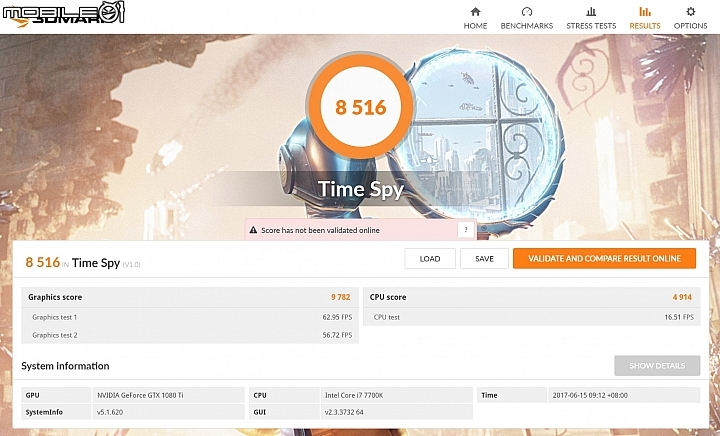Click the orange 8 516 score in the results header
The height and width of the screenshot is (436, 720).
[43, 263]
